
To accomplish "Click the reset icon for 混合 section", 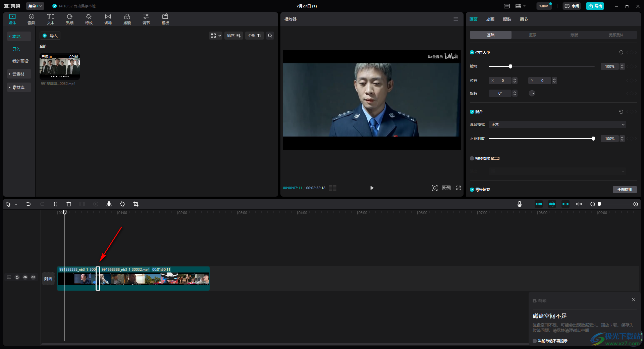I will [621, 112].
